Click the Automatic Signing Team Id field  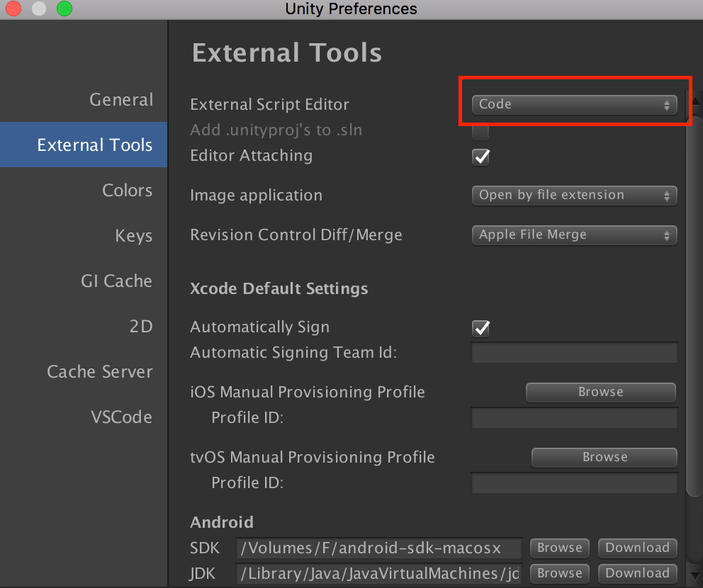pyautogui.click(x=574, y=354)
